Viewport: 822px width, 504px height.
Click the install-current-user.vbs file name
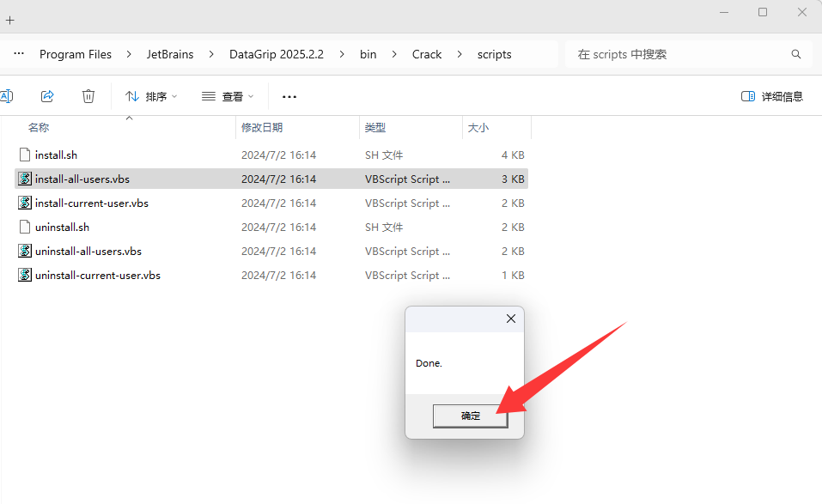point(92,203)
